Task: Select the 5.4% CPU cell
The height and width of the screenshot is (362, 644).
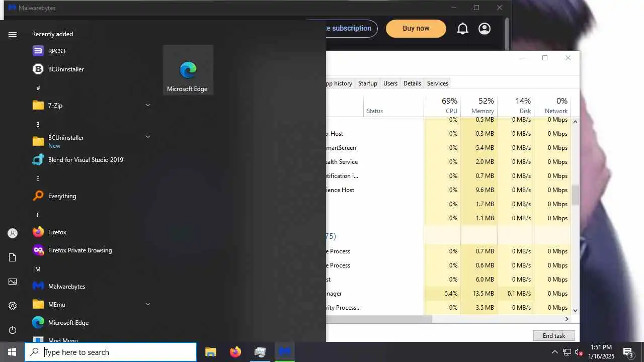Action: pos(442,294)
